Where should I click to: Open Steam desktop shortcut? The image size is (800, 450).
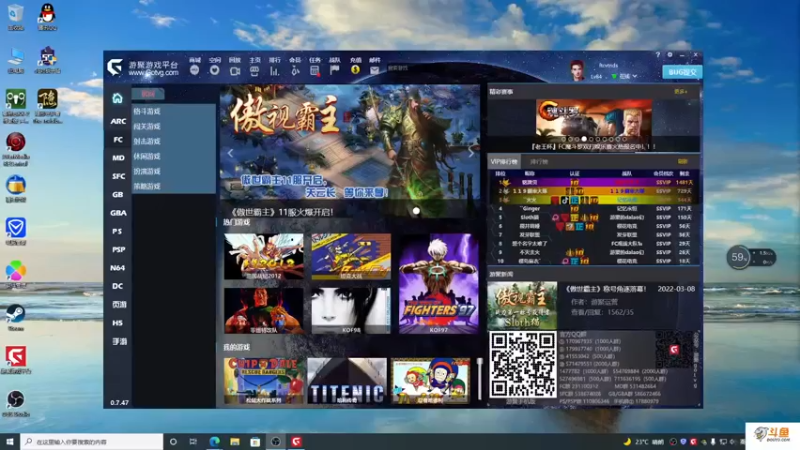pyautogui.click(x=16, y=316)
